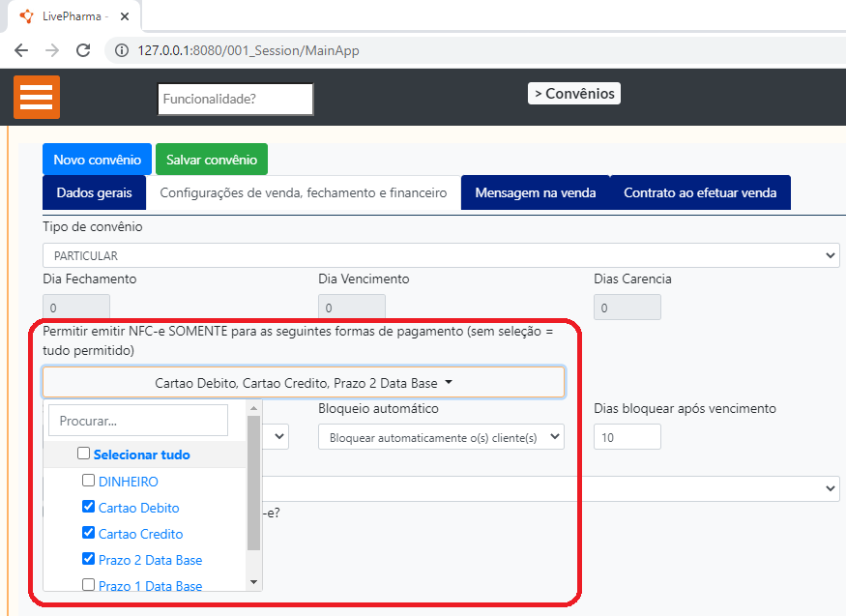846x616 pixels.
Task: Click the LivePharma tab favicon
Action: click(26, 16)
